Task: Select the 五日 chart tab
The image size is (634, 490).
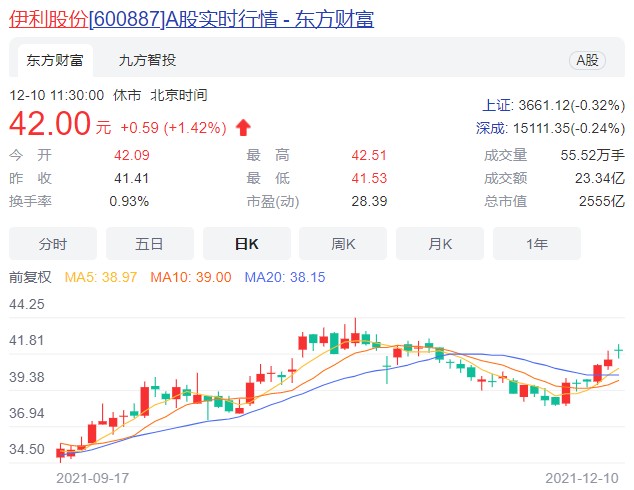Action: [150, 244]
